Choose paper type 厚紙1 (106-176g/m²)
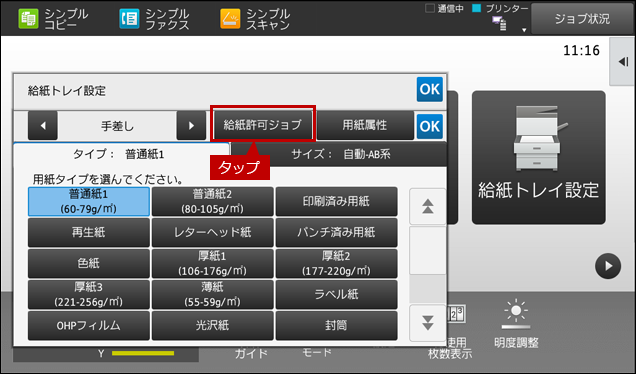 coord(213,263)
